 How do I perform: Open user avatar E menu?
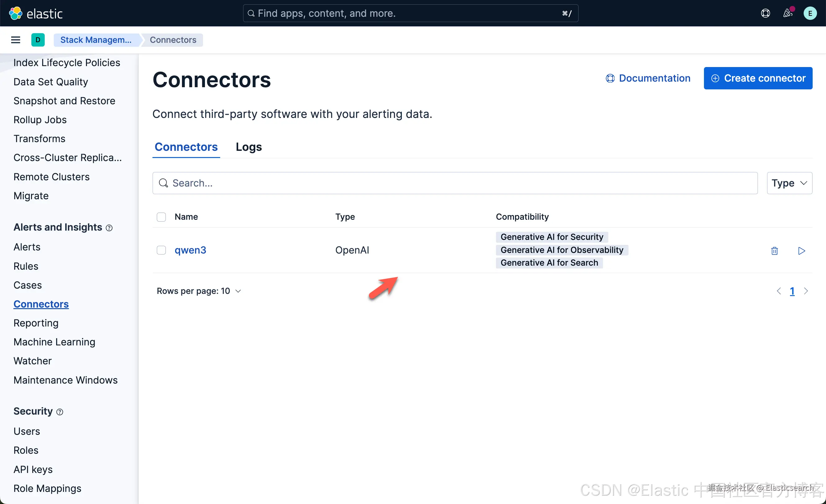810,13
